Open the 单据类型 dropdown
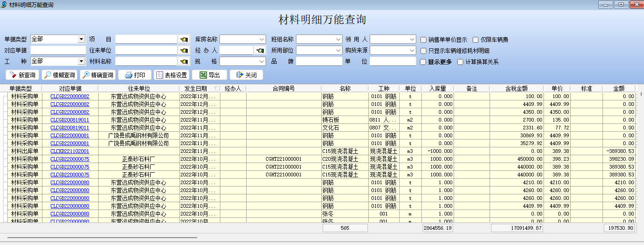 pyautogui.click(x=82, y=40)
